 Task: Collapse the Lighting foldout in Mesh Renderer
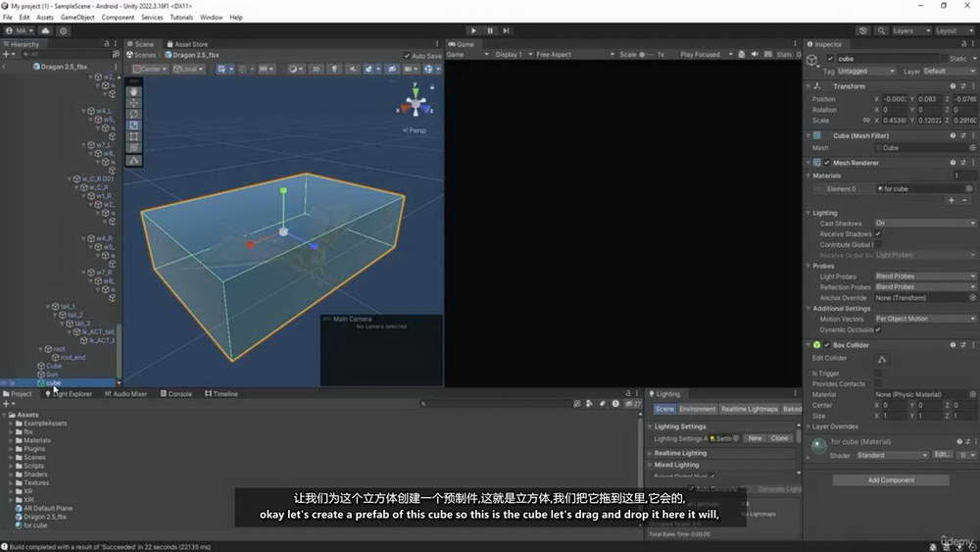[808, 213]
